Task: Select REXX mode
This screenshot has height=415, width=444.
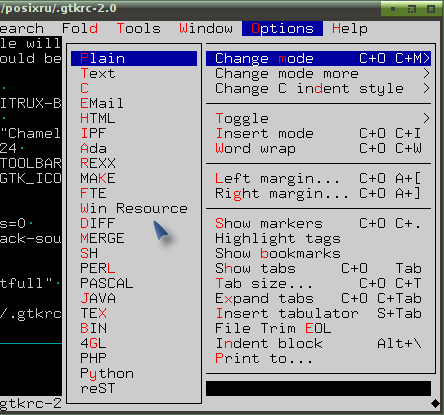Action: [134, 163]
